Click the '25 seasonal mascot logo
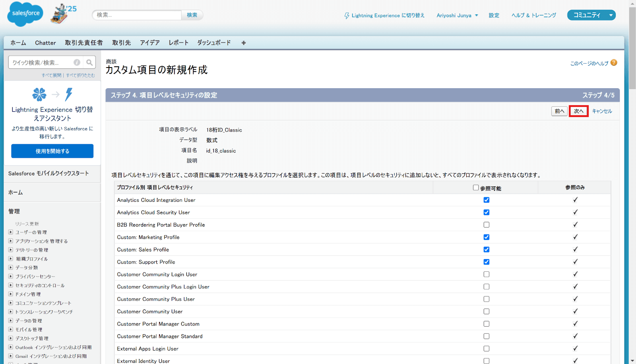The width and height of the screenshot is (636, 364). click(62, 13)
